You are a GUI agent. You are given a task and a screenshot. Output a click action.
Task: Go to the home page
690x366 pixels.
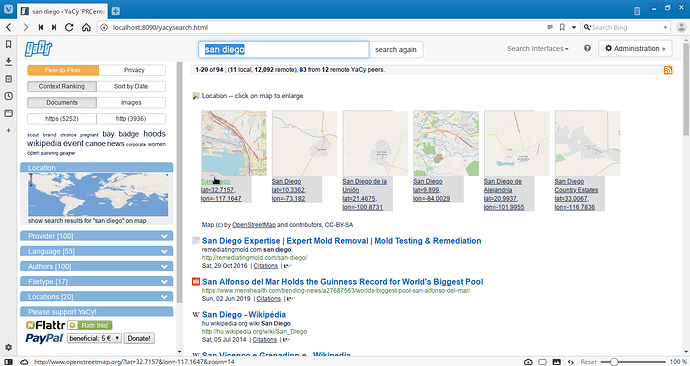(x=86, y=27)
